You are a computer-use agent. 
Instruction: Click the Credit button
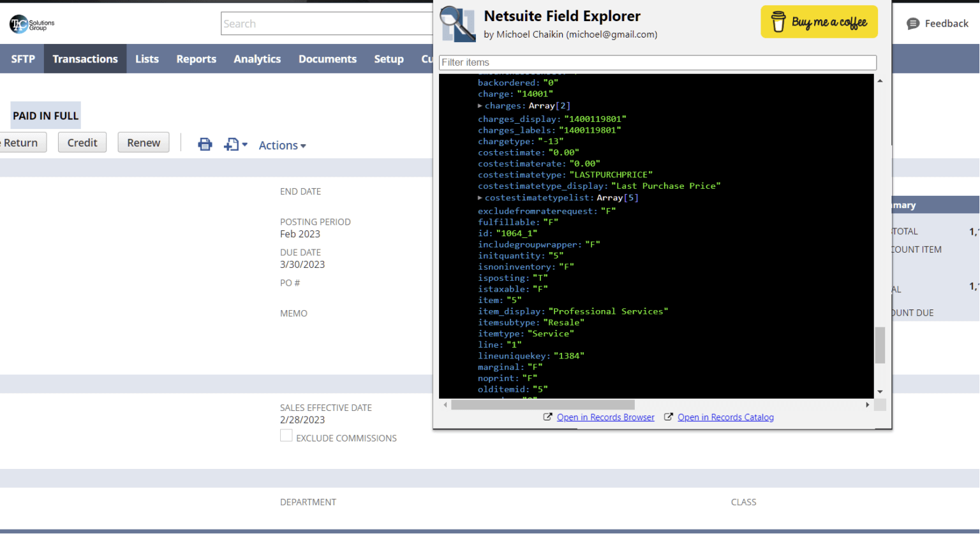pos(82,142)
